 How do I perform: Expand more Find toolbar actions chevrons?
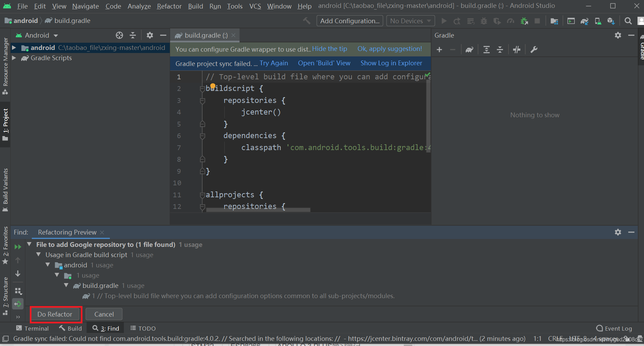18,317
